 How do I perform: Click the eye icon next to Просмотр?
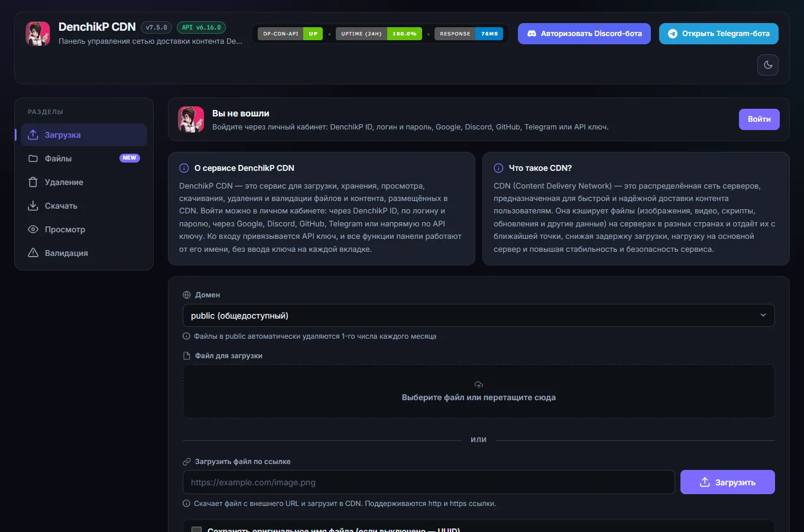click(33, 229)
